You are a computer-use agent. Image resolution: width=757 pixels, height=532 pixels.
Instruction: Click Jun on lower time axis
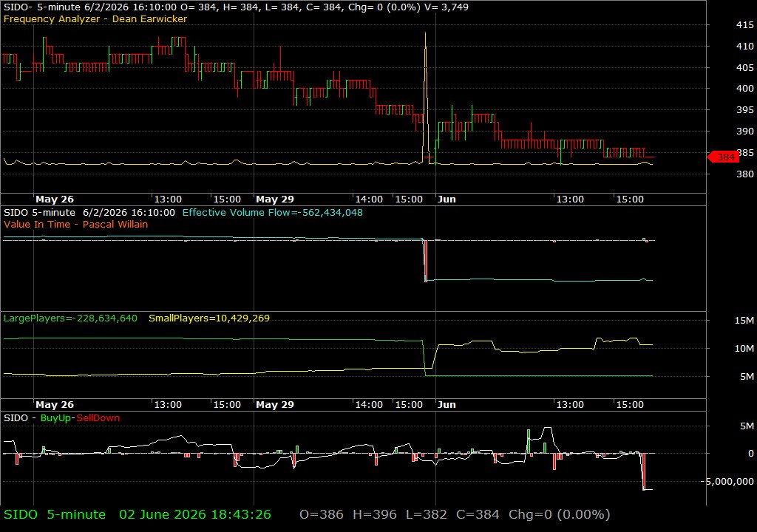pyautogui.click(x=447, y=405)
